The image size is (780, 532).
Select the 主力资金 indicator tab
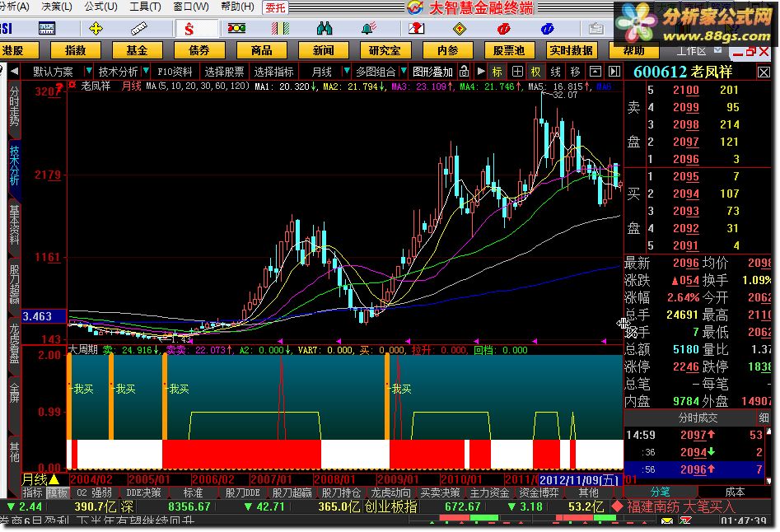click(489, 492)
